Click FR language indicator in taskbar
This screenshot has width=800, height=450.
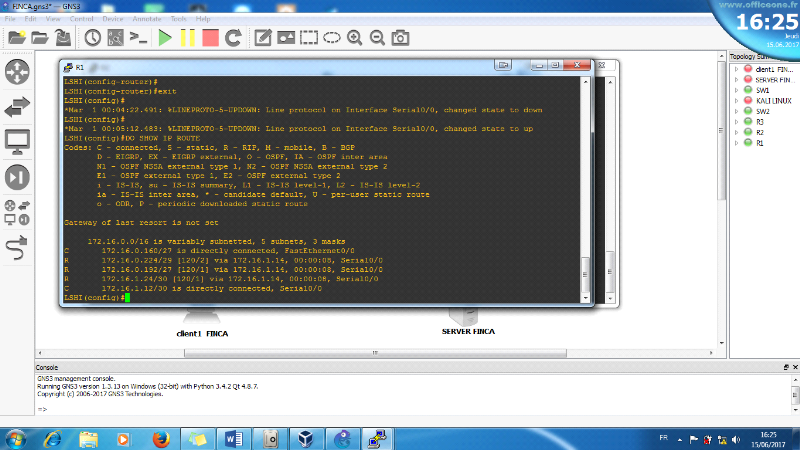tap(663, 438)
